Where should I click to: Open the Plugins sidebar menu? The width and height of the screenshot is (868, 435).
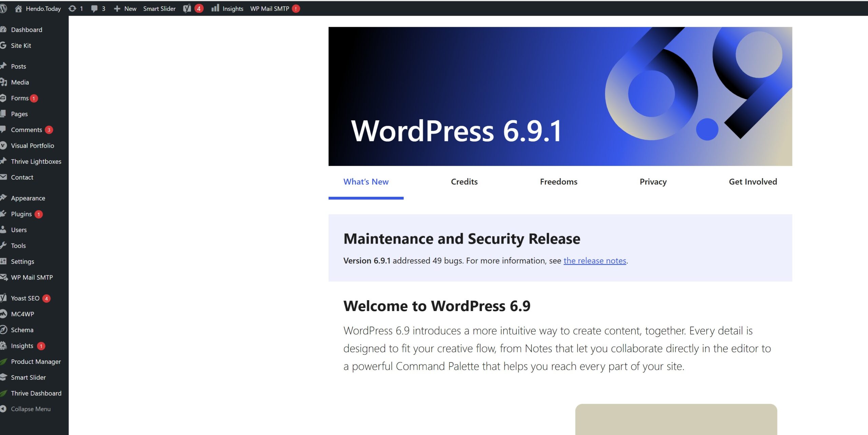21,214
